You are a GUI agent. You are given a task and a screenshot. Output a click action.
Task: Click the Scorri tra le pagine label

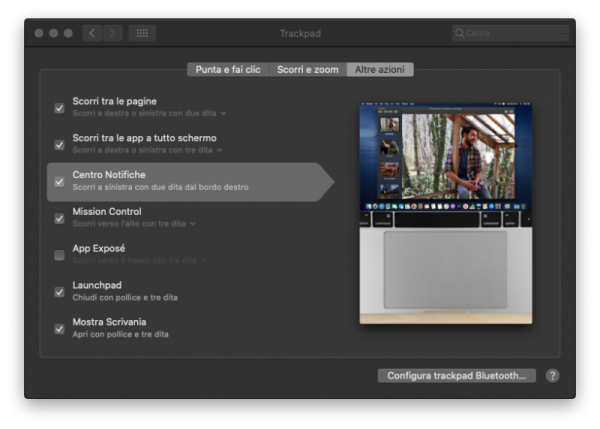(x=114, y=101)
